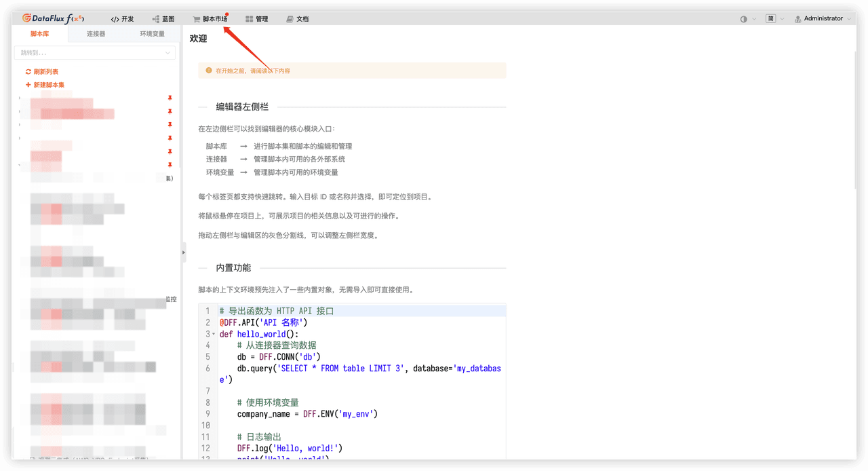Click the Administrator avatar icon

click(x=798, y=19)
